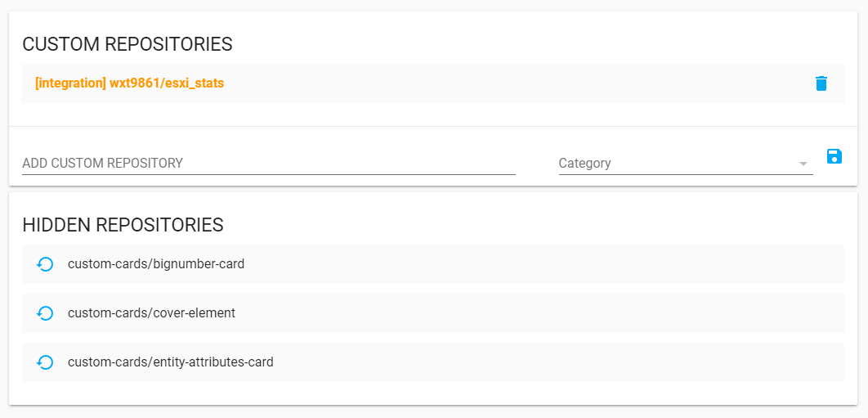
Task: Select the custom-cards/bignumber-card entry text
Action: coord(156,264)
